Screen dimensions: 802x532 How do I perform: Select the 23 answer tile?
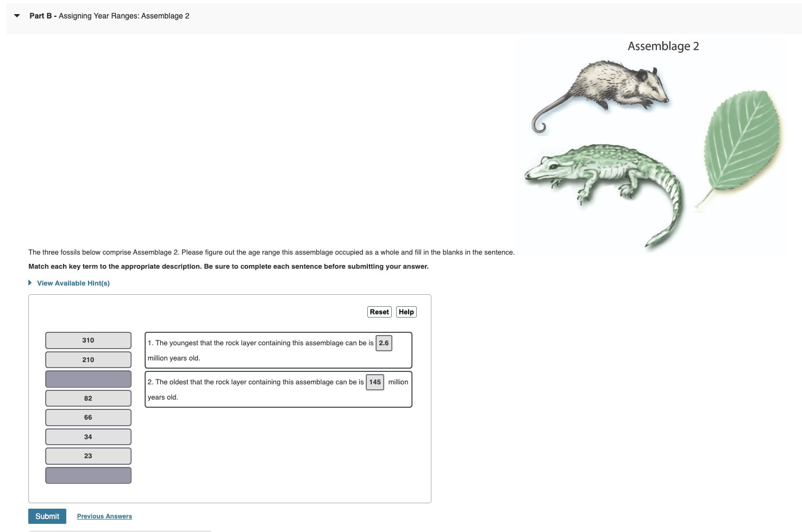point(87,455)
